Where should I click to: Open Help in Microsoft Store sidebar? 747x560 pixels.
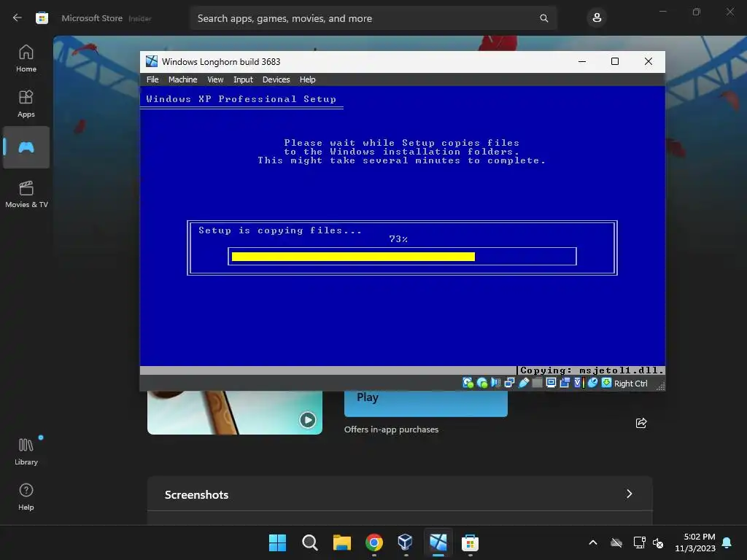pyautogui.click(x=26, y=497)
